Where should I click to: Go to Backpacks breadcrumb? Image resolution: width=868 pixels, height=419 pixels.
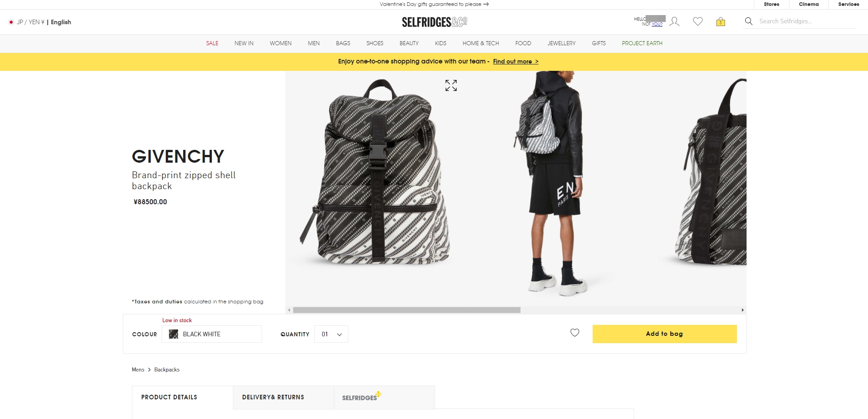167,370
